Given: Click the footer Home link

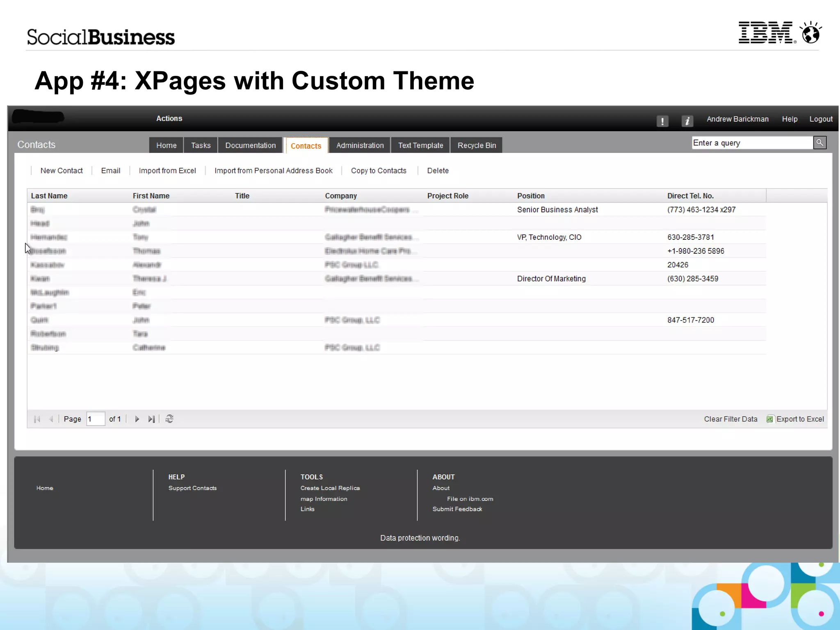Looking at the screenshot, I should pos(45,488).
